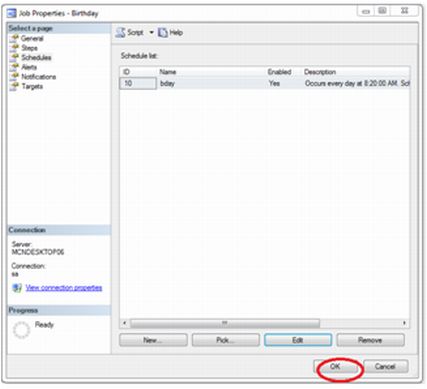Open the Notifications page
The width and height of the screenshot is (427, 389).
coord(38,77)
